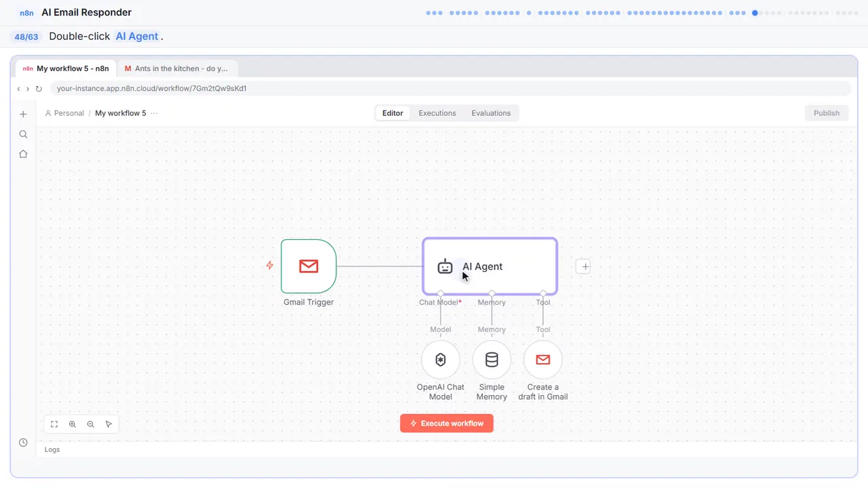Select the Gmail Trigger node
Image resolution: width=868 pixels, height=488 pixels.
309,266
